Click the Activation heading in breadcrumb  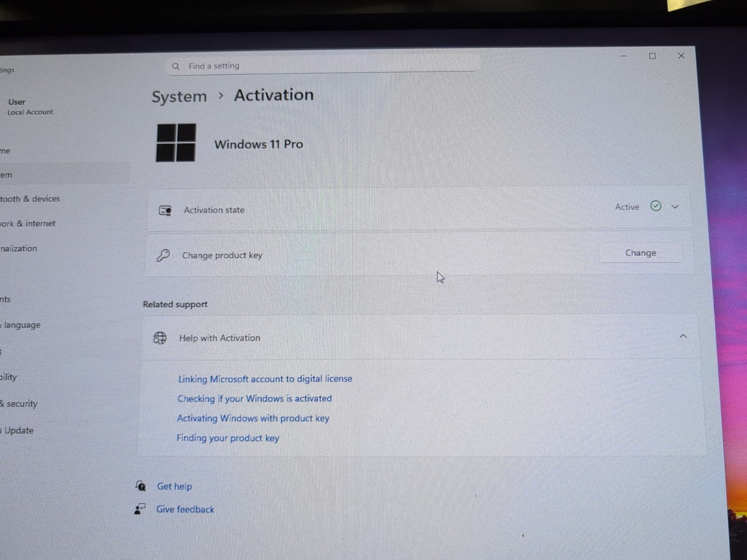click(x=274, y=95)
